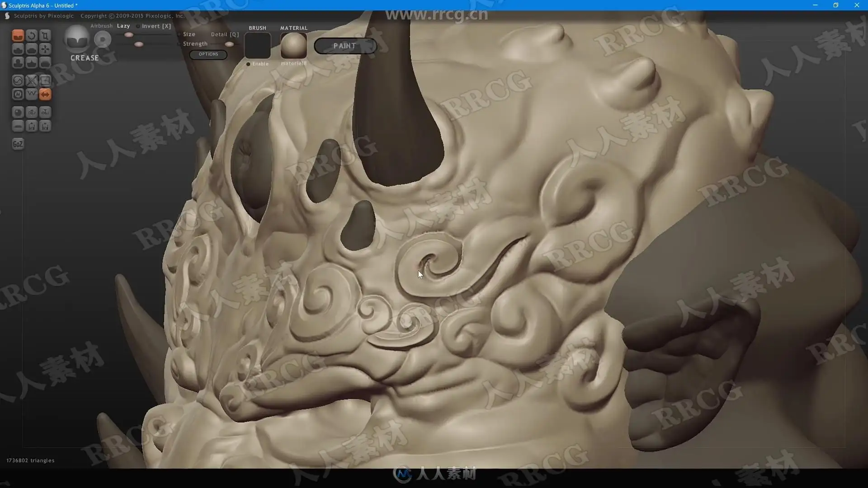Viewport: 868px width, 488px height.
Task: Choose the Reduce Brush tool
Action: pyautogui.click(x=18, y=81)
